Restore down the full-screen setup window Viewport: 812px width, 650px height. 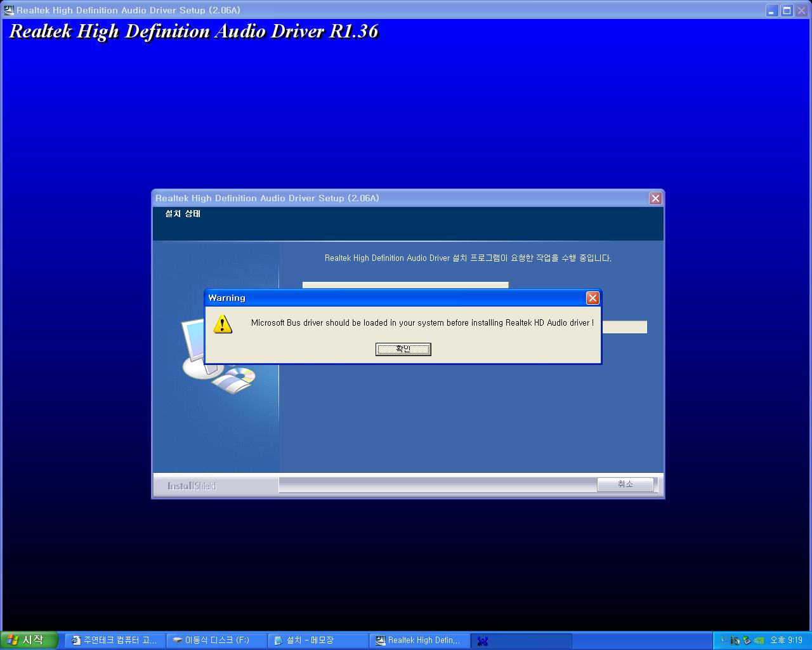787,10
